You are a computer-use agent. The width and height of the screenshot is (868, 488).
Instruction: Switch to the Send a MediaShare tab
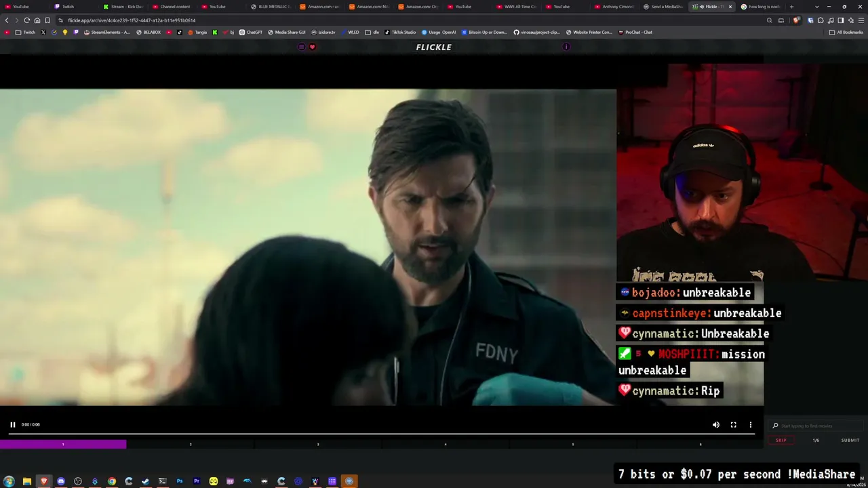click(x=665, y=7)
